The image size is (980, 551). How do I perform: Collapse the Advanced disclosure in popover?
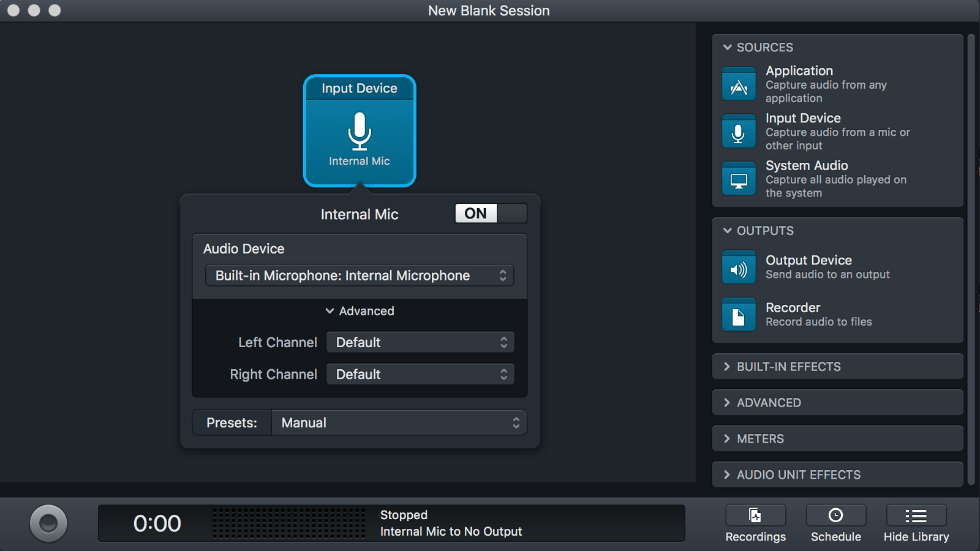[360, 311]
